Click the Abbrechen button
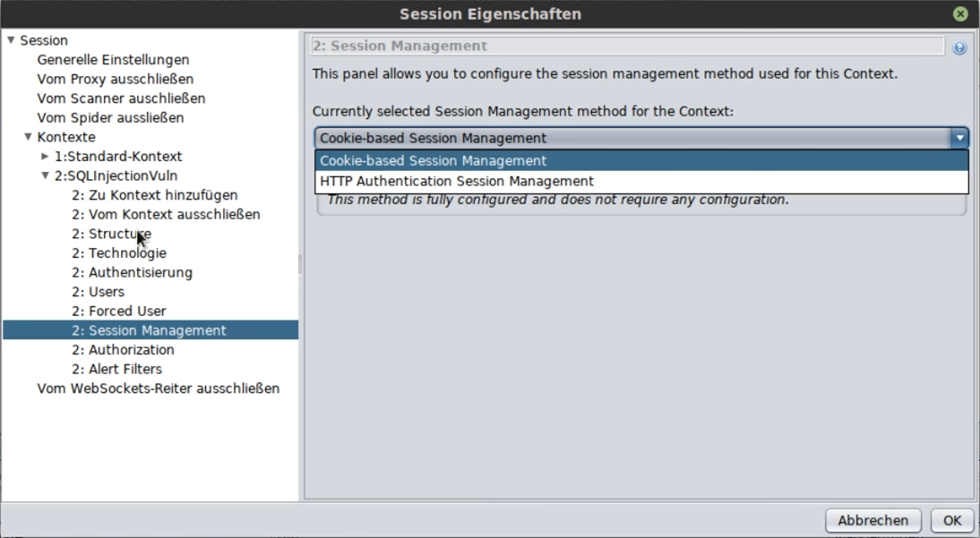This screenshot has height=538, width=980. click(873, 520)
